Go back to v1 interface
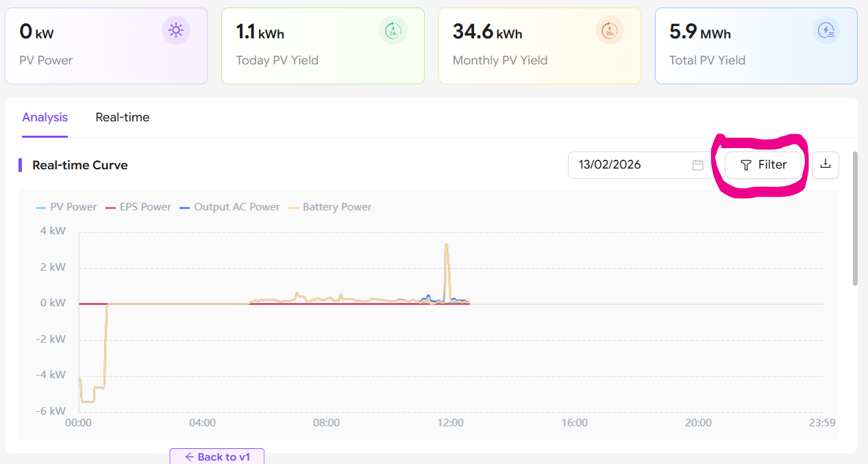The image size is (868, 464). coord(217,457)
